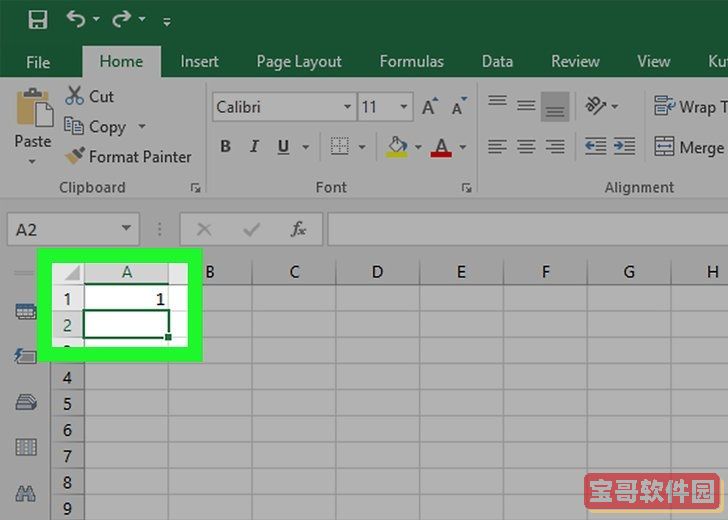This screenshot has width=728, height=520.
Task: Switch to the Home tab
Action: tap(121, 61)
